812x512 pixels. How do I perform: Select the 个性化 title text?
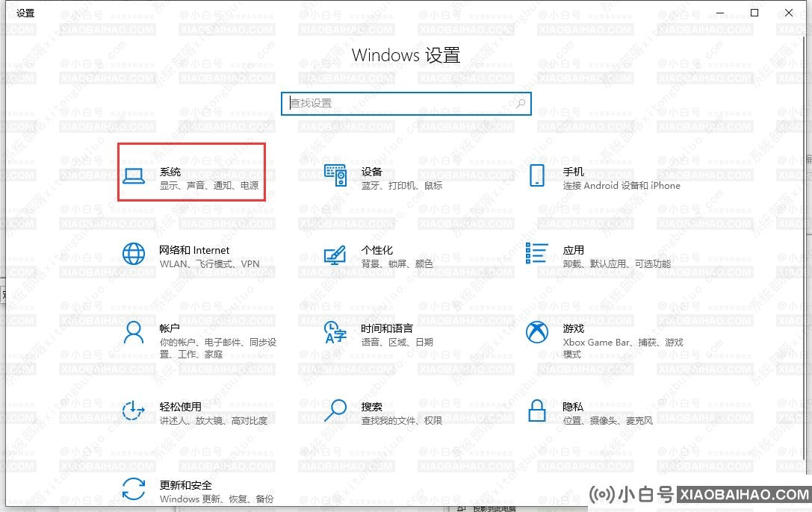(377, 250)
